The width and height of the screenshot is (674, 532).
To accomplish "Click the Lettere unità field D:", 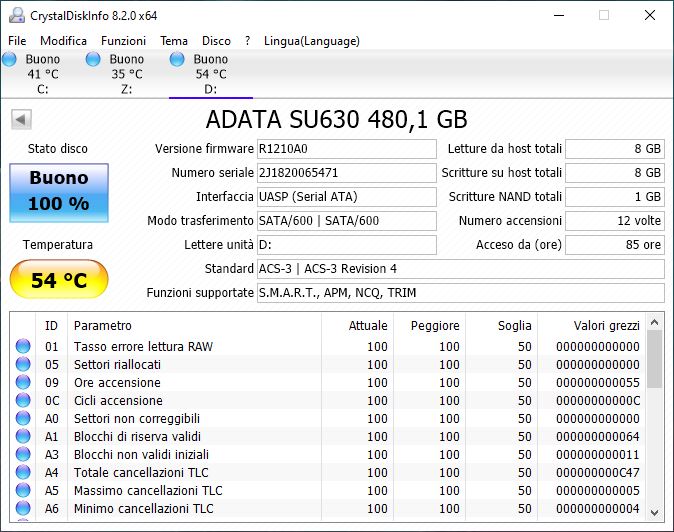I will click(347, 245).
